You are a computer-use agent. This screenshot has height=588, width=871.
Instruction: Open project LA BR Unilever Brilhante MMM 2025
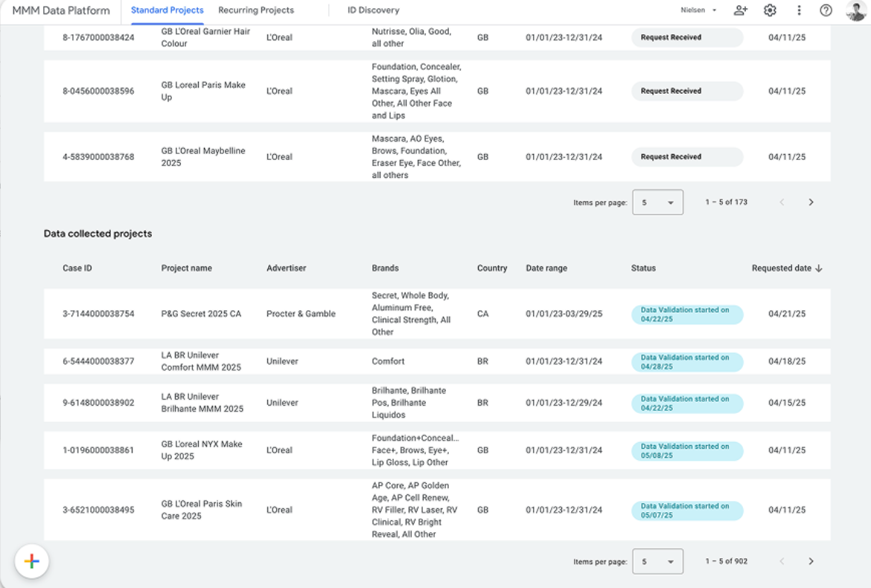point(202,403)
